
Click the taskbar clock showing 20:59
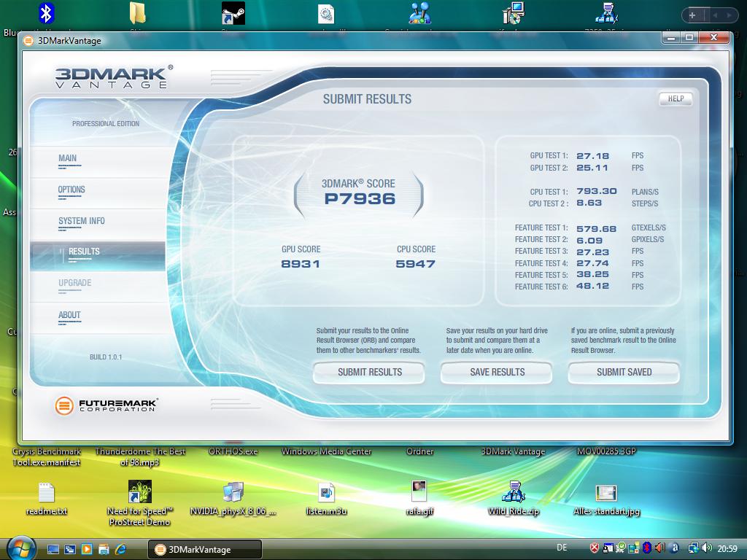tap(727, 548)
